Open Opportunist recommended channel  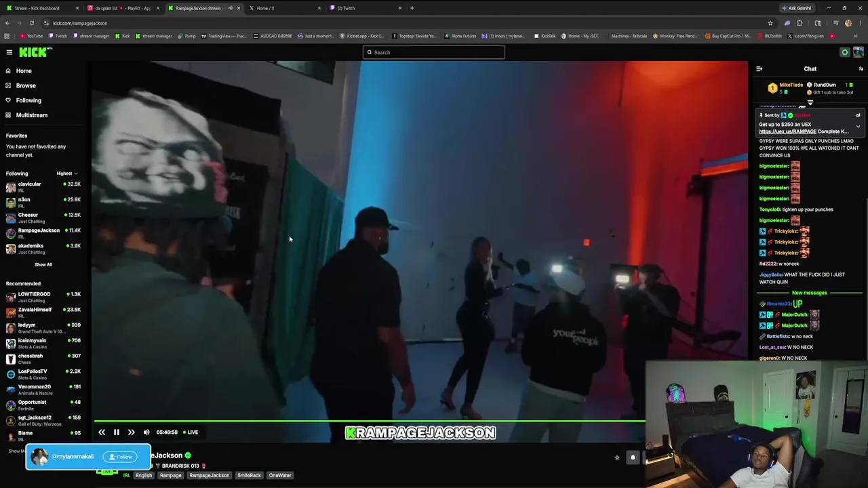[43, 405]
